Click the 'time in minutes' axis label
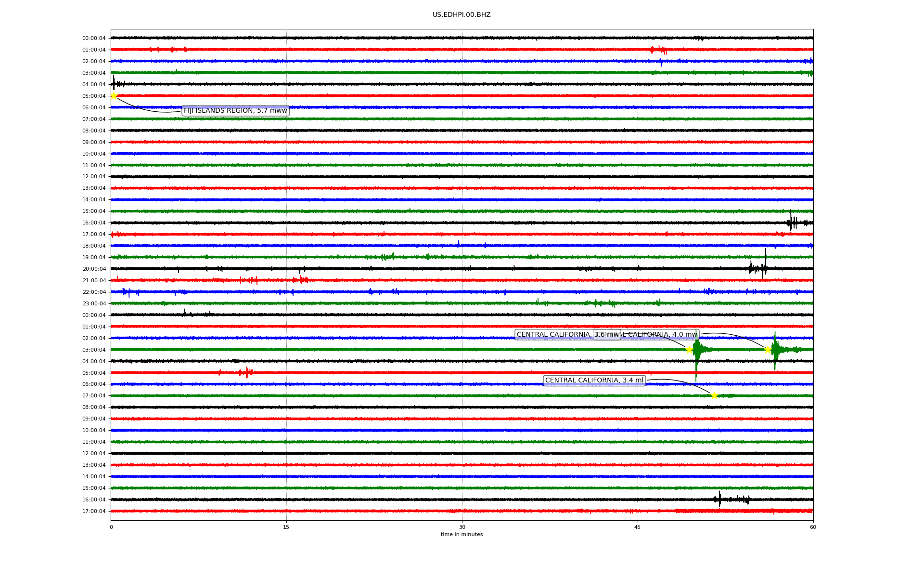The image size is (924, 578). click(x=462, y=534)
